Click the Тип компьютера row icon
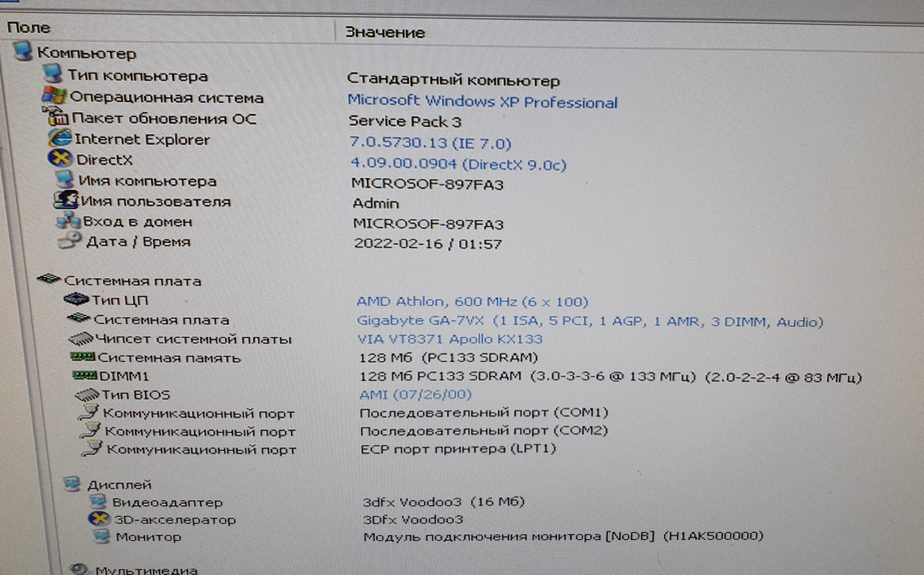Screen dimensions: 924x575 coord(52,73)
